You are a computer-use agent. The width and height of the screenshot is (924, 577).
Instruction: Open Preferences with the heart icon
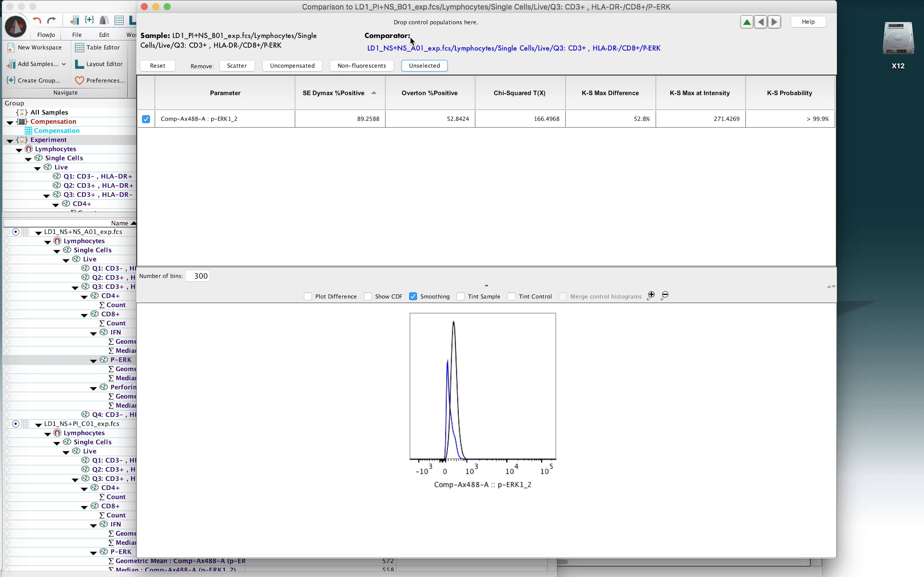pyautogui.click(x=79, y=81)
